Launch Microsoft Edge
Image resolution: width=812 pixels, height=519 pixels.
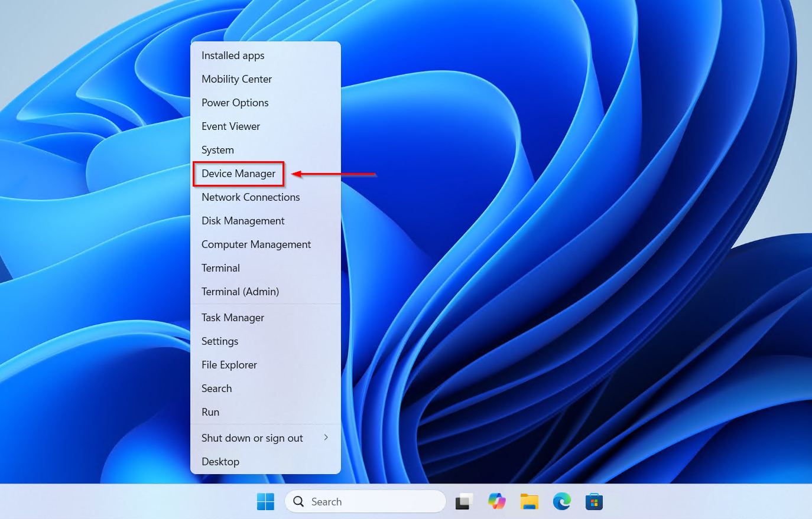point(561,501)
